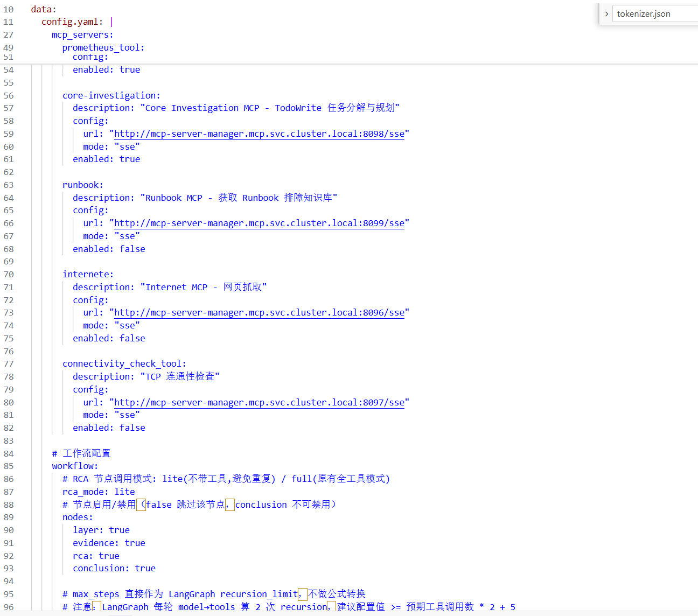698x616 pixels.
Task: Click the 'internete:' section key
Action: (x=88, y=274)
